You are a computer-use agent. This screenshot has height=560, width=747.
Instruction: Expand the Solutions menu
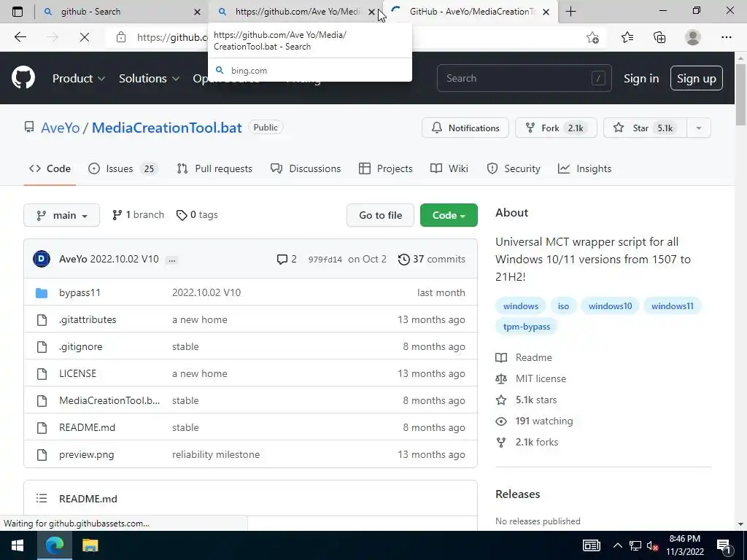149,78
